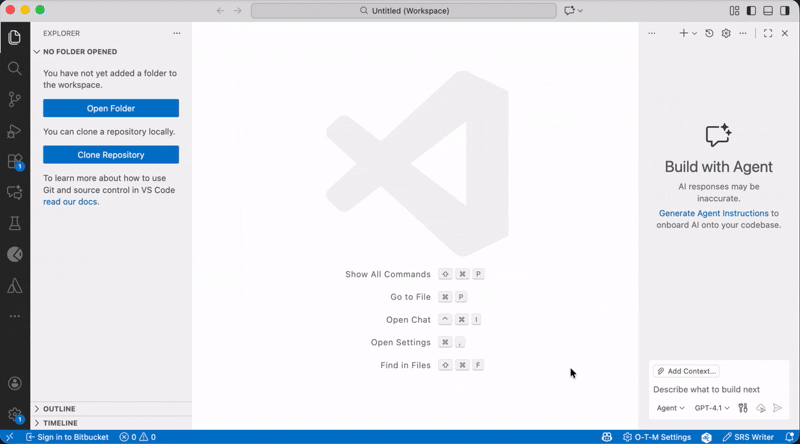This screenshot has height=444, width=800.
Task: Click the Open Folder button
Action: point(111,108)
